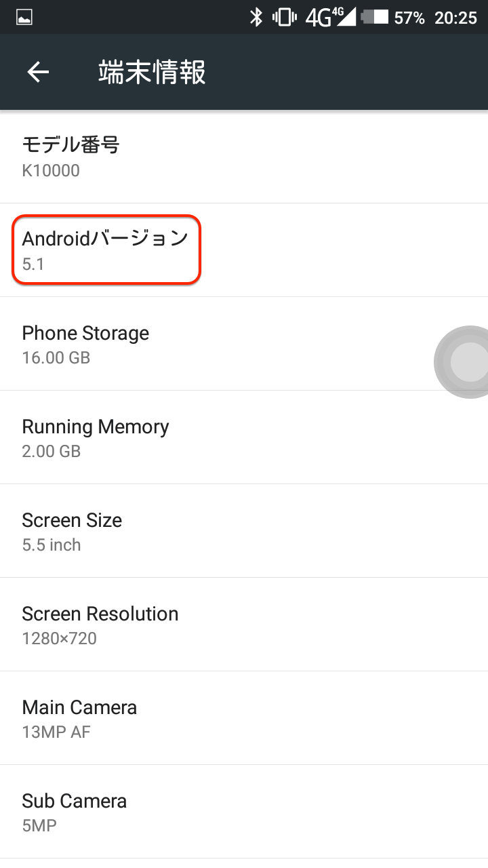Tap the Main Camera 13MP AF item
Viewport: 488px width, 868px height.
pos(244,718)
